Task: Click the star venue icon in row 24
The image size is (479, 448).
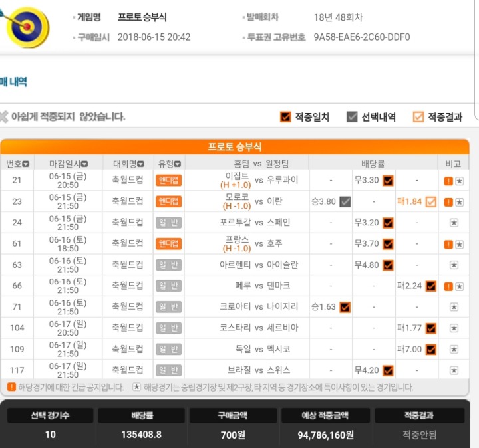Action: [x=454, y=223]
